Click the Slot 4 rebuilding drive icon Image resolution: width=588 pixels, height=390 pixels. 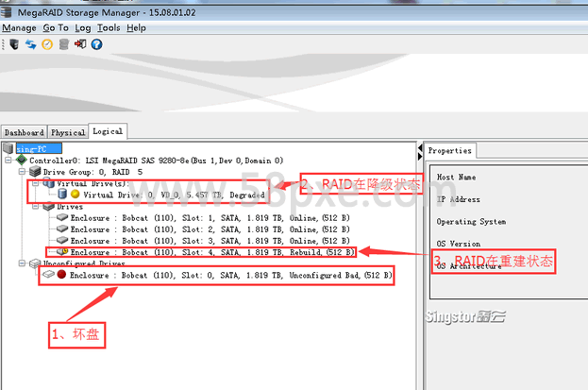[62, 251]
